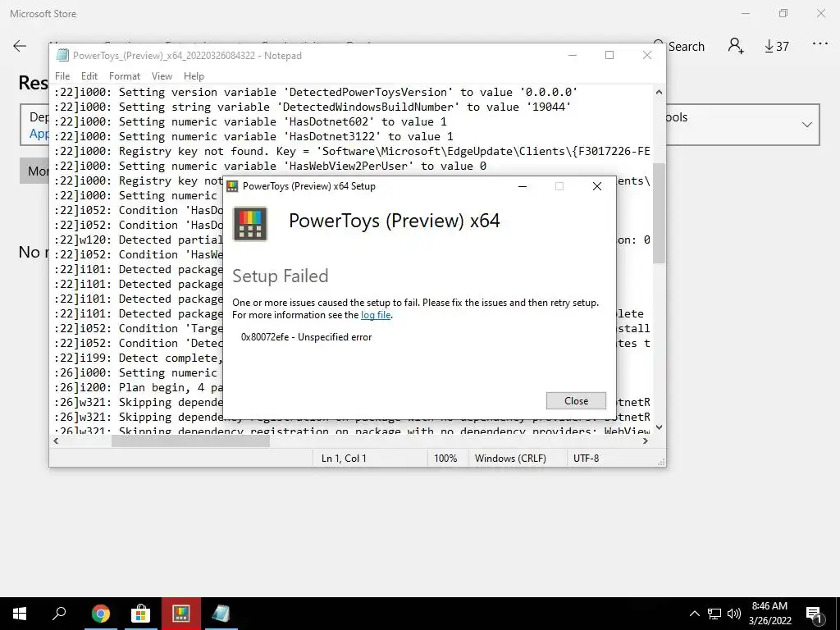Open Notepad View menu

coord(162,76)
